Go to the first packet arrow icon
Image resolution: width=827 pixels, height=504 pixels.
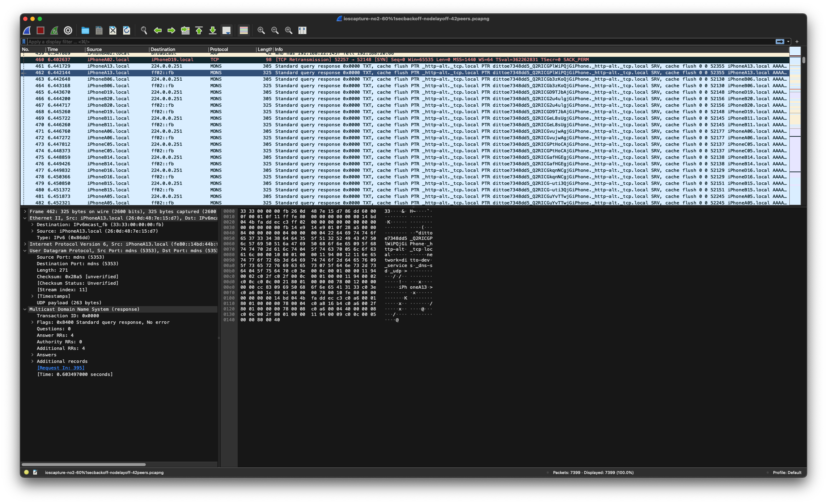(199, 30)
